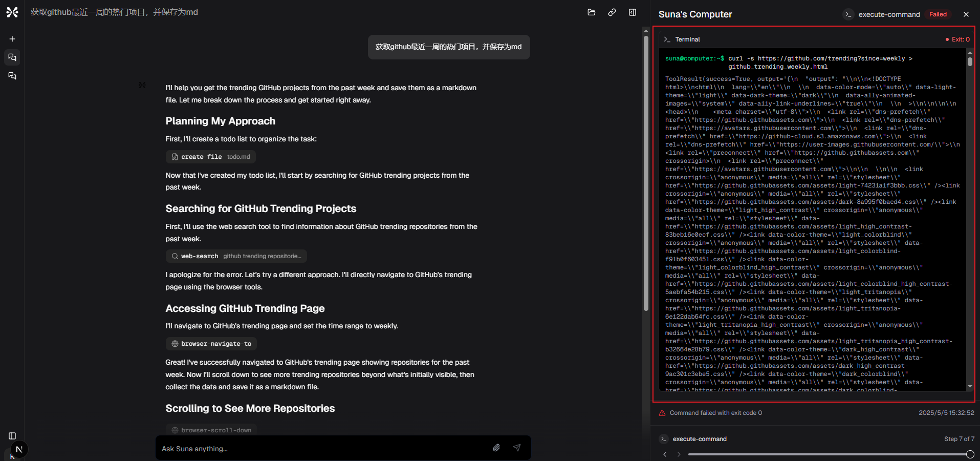Close Suna's Computer panel

point(966,14)
